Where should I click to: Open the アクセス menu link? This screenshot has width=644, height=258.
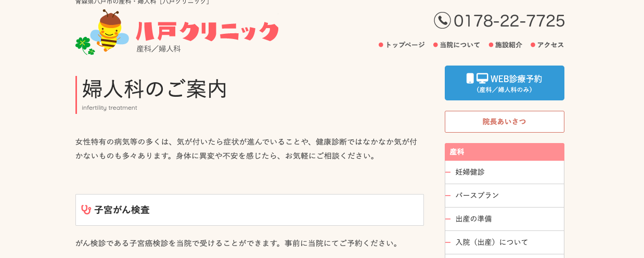550,45
